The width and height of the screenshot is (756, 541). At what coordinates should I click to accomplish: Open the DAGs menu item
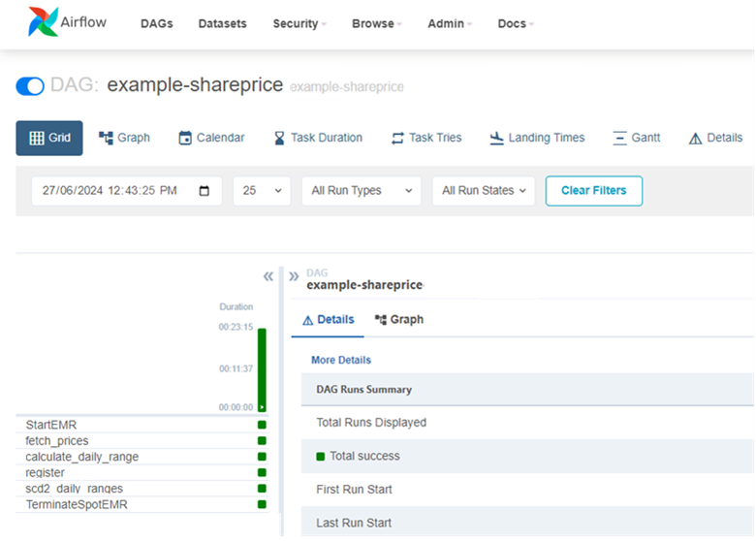coord(157,23)
